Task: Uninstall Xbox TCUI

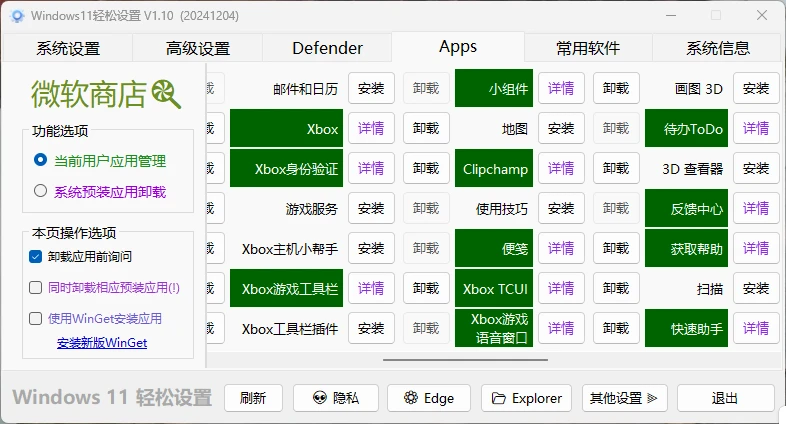Action: tap(616, 289)
